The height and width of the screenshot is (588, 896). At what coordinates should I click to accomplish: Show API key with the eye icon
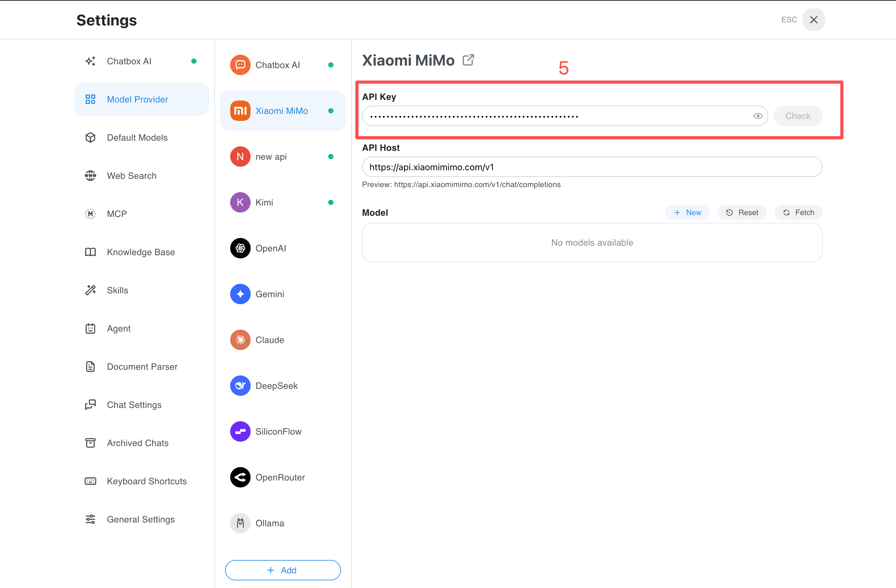tap(758, 116)
